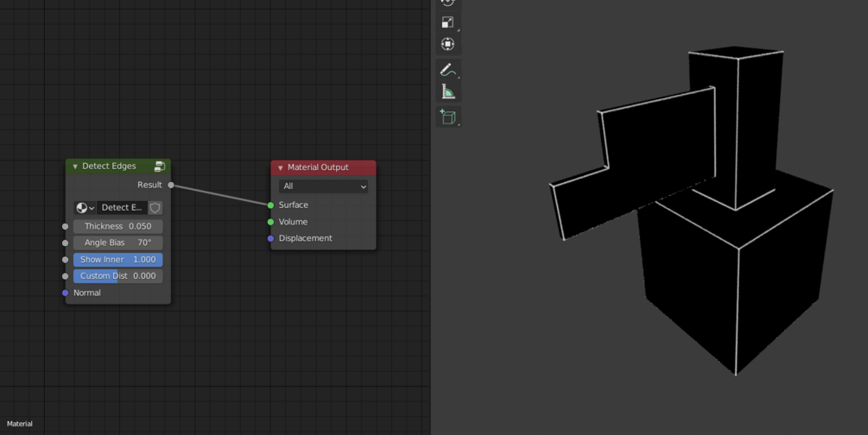
Task: Toggle fake user shield on Detect Edges group
Action: [x=155, y=207]
